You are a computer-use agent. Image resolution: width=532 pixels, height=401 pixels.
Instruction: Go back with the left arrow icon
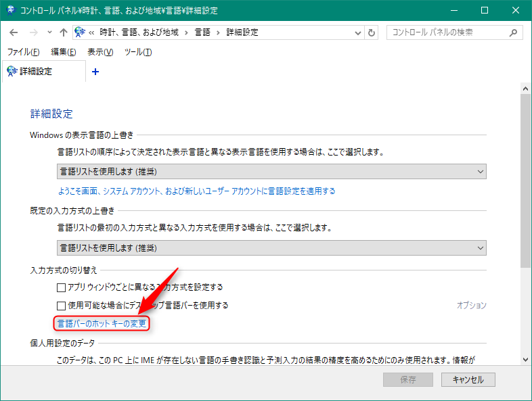[x=14, y=32]
